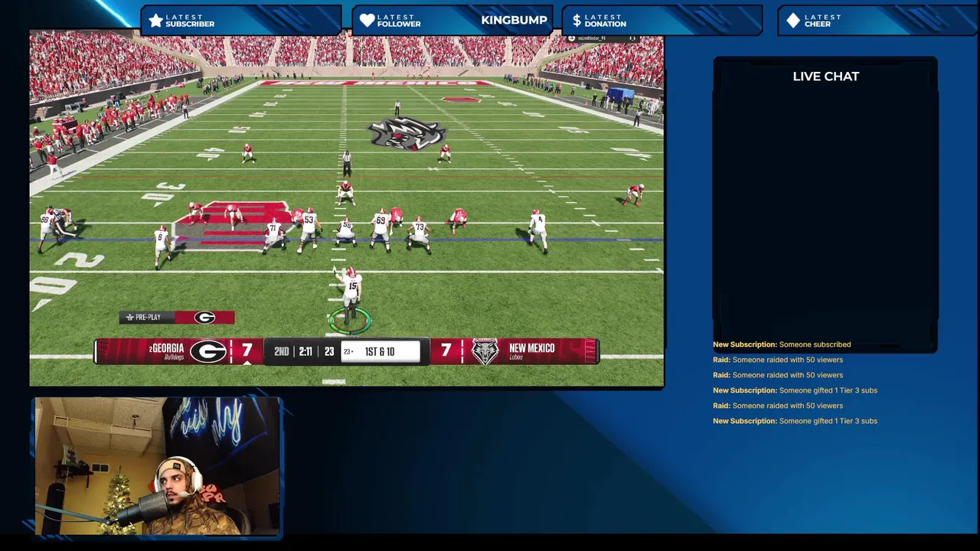Image resolution: width=980 pixels, height=551 pixels.
Task: Click Georgia's score of 7
Action: tap(247, 350)
